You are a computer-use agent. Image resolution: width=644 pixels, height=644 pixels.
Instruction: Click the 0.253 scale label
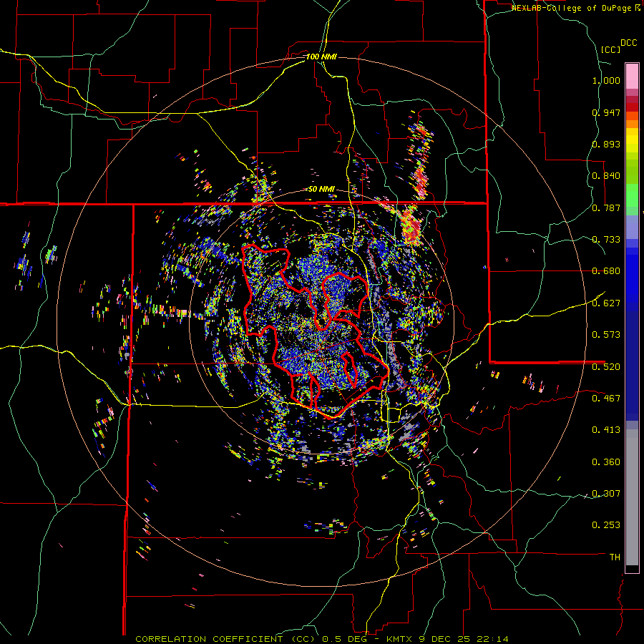tap(606, 525)
